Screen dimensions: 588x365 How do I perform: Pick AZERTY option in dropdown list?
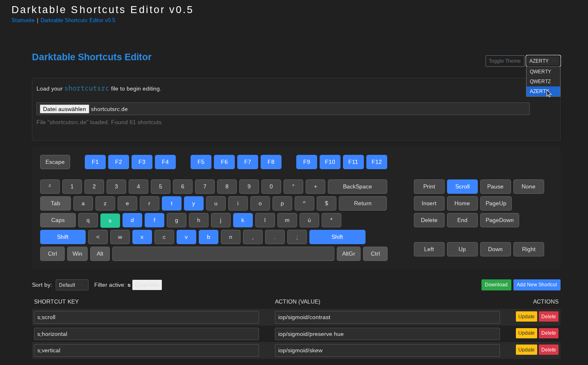click(x=538, y=91)
